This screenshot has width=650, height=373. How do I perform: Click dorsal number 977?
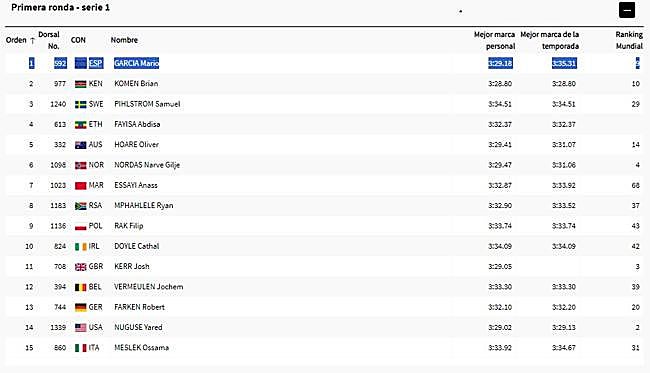(60, 84)
